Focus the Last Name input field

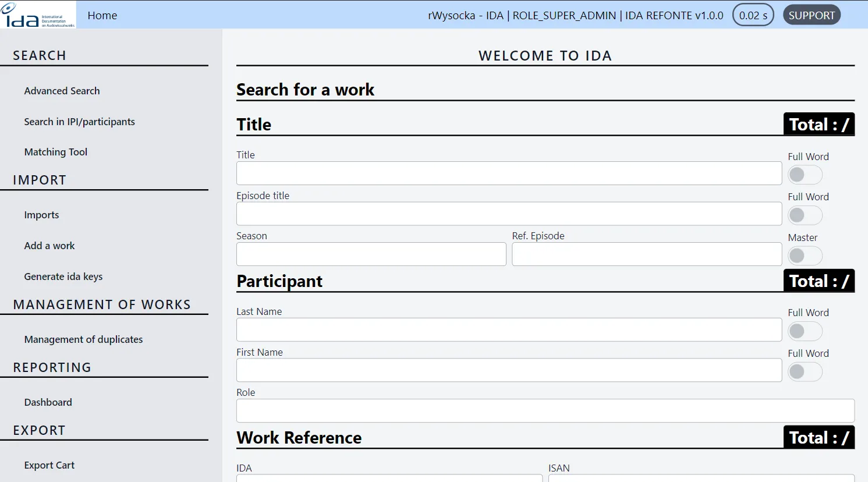coord(509,329)
